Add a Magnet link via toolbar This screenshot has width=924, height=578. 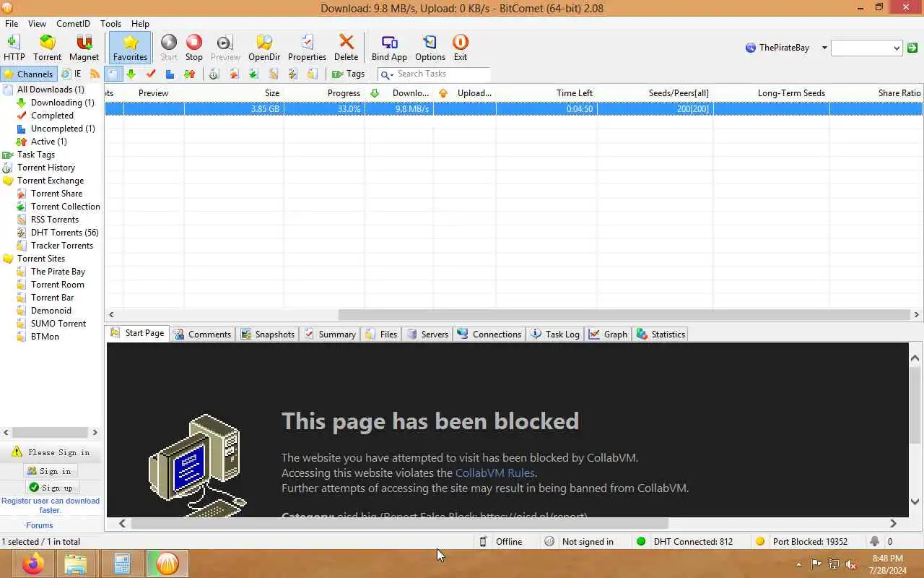tap(84, 48)
